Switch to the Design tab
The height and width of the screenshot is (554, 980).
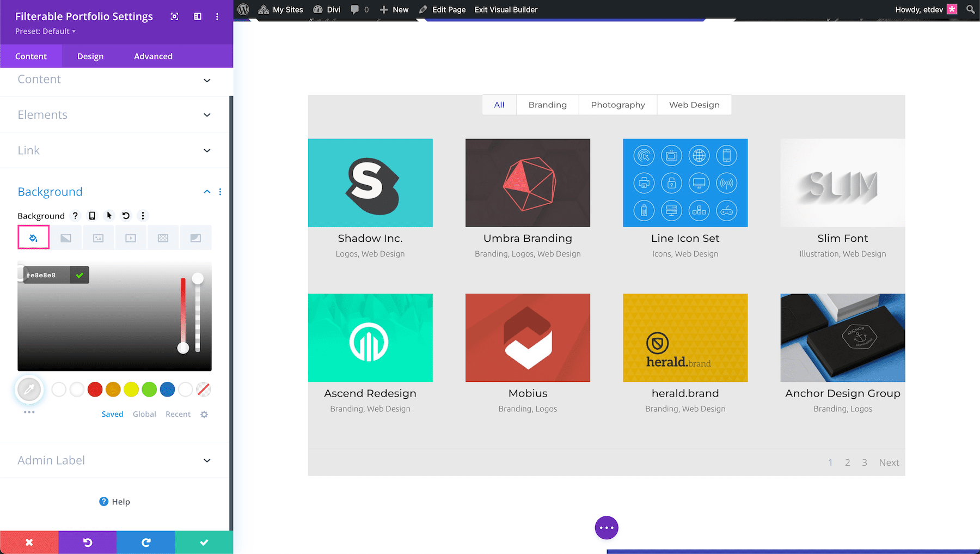(x=90, y=56)
